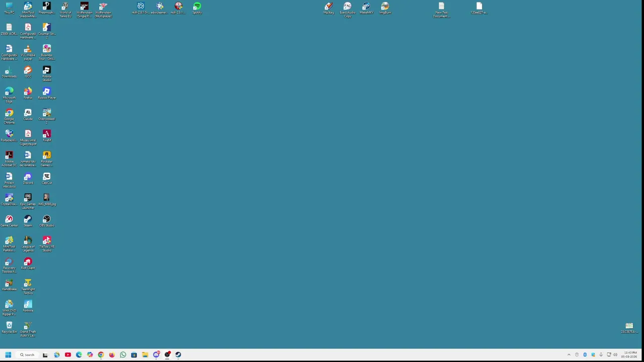Screen dimensions: 644x362
Task: Select the adwcleaner desktop icon
Action: tap(159, 9)
